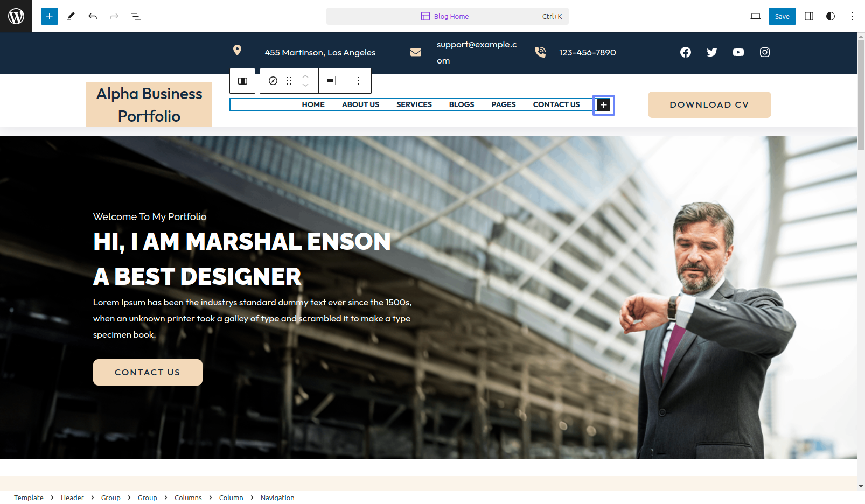Click the Instagram social icon
The height and width of the screenshot is (504, 865).
click(x=765, y=52)
